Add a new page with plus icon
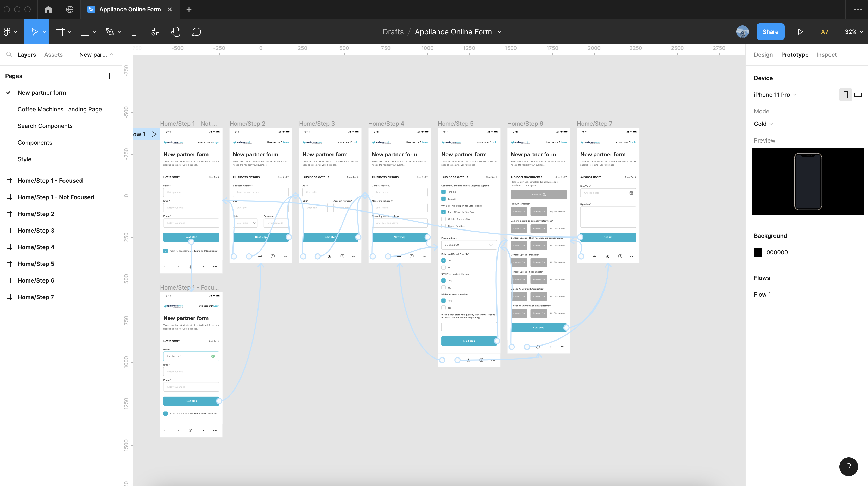This screenshot has width=868, height=486. [x=109, y=76]
